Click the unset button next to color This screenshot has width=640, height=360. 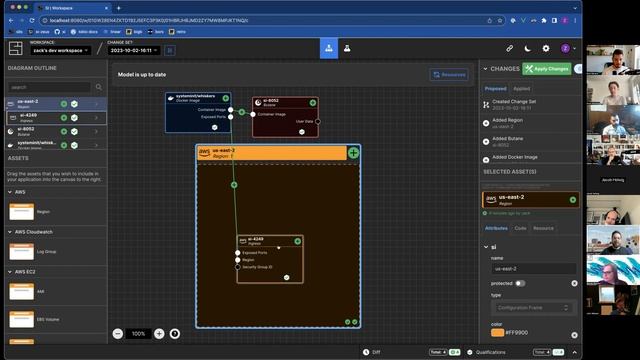pos(574,335)
